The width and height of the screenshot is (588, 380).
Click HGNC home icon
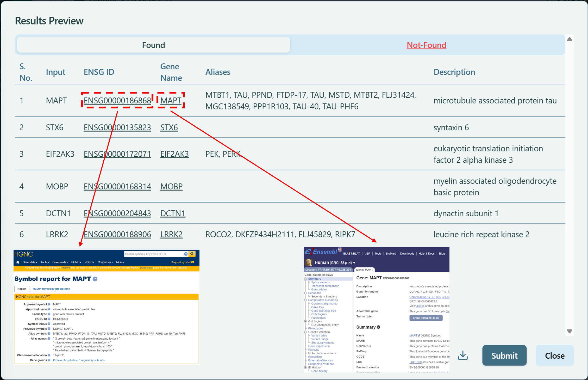18,262
